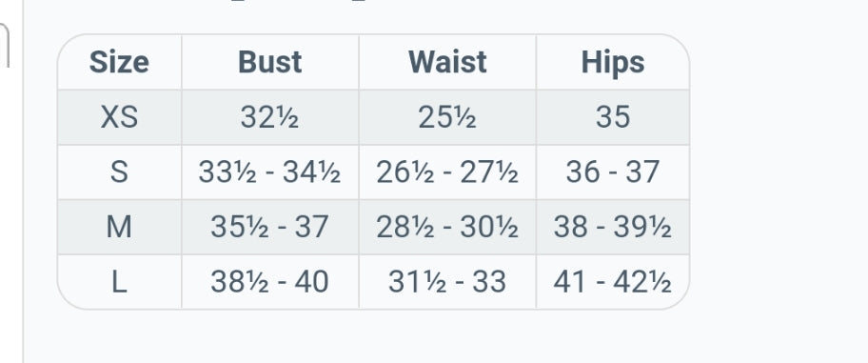
Task: Click the Bust column header
Action: (x=269, y=62)
